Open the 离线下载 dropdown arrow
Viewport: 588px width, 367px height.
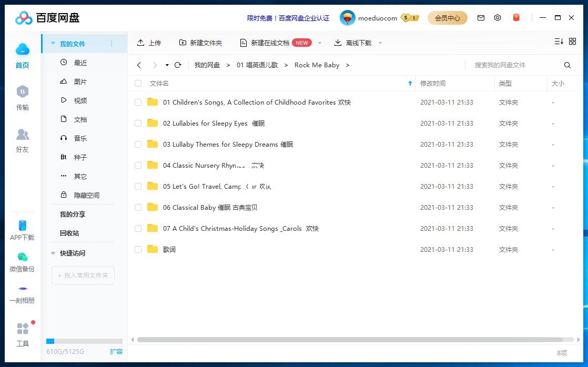380,43
